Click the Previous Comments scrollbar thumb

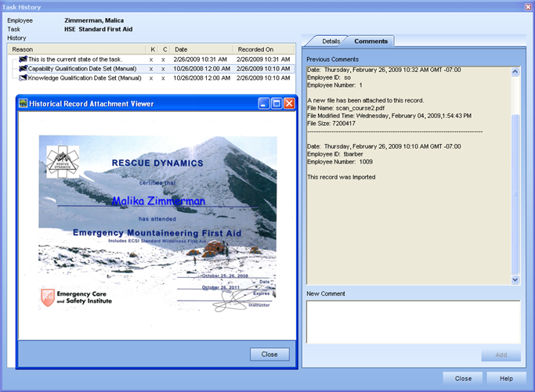pos(515,193)
